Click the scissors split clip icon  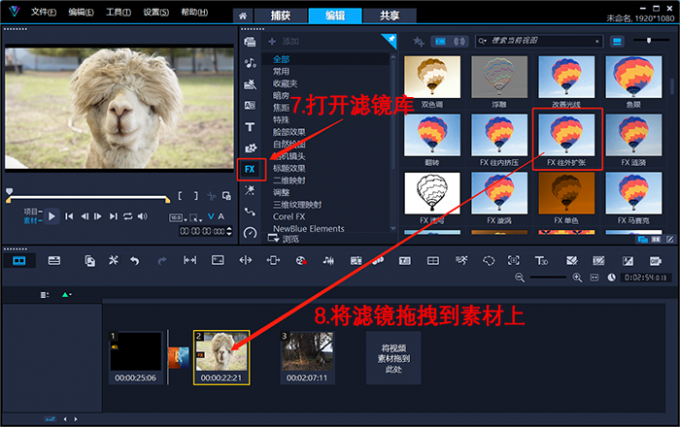[x=211, y=196]
